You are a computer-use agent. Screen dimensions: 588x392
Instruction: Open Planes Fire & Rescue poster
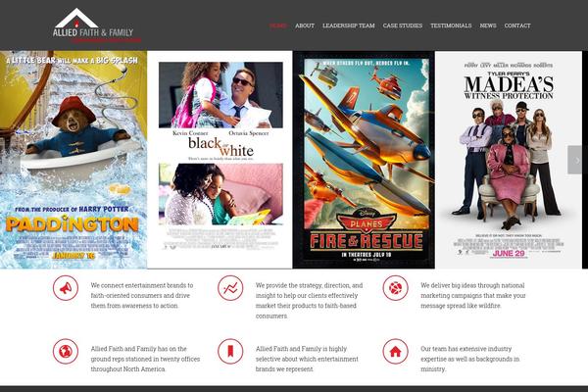tap(364, 160)
